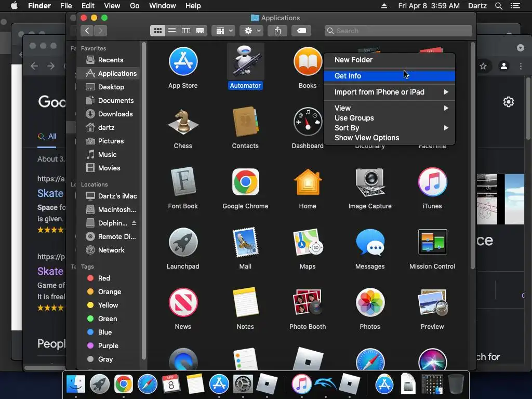Open the Books app icon
The image size is (532, 399).
[x=308, y=61]
